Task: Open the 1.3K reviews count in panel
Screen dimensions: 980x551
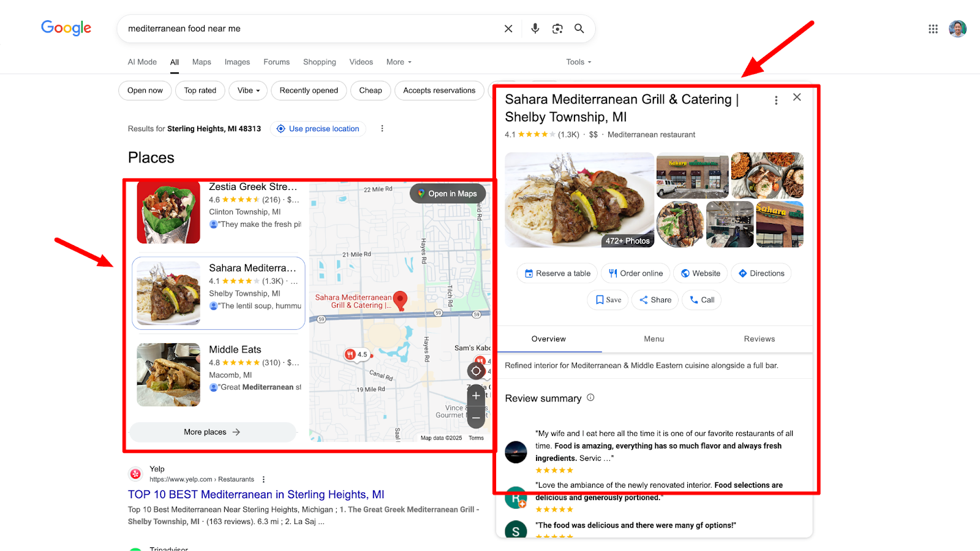Action: tap(568, 135)
